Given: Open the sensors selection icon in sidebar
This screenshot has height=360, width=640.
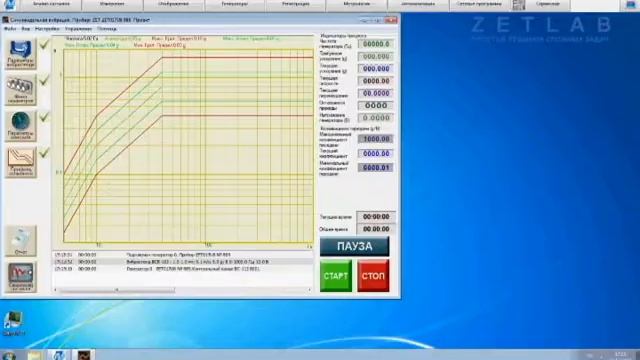Looking at the screenshot, I should 20,90.
